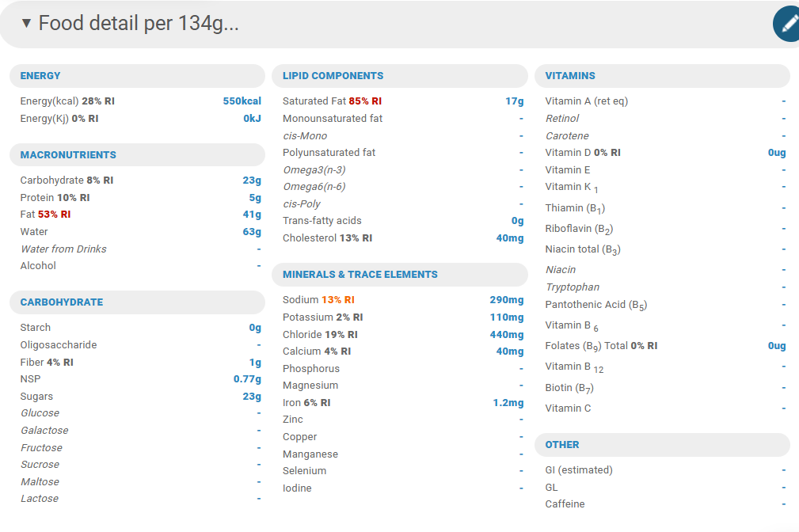Click the pencil edit icon
Screen dimensions: 799x532
click(788, 24)
